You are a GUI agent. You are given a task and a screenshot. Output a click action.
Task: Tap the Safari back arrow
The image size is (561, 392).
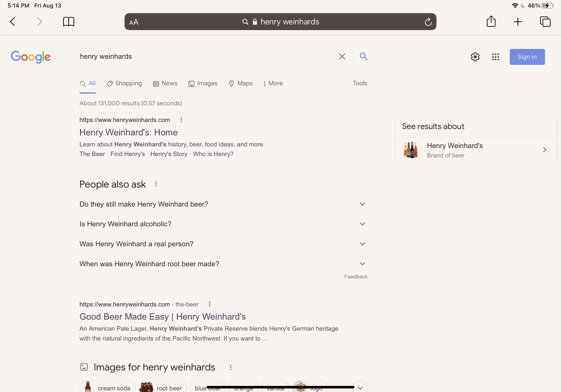pyautogui.click(x=12, y=22)
